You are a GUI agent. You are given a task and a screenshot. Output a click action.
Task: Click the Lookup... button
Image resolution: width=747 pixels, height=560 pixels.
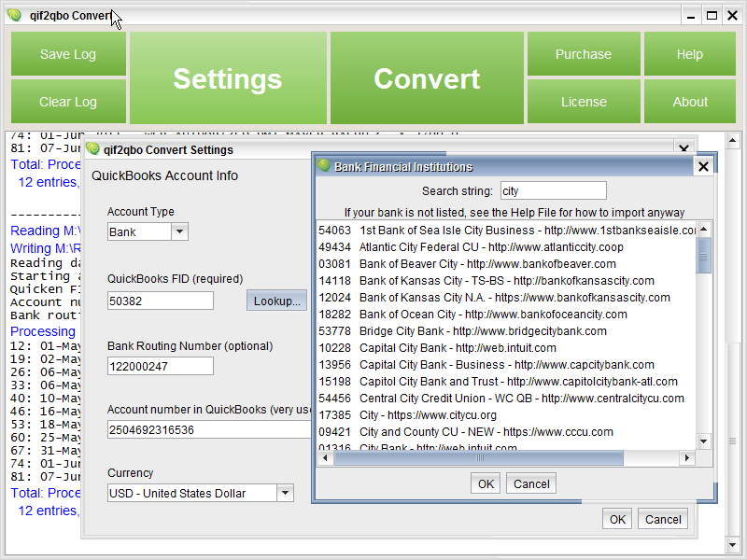[x=277, y=301]
